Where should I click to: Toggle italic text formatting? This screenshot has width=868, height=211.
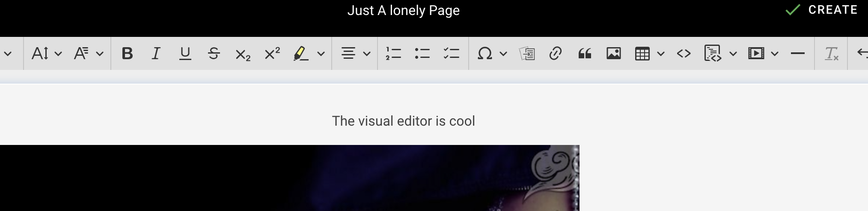156,54
